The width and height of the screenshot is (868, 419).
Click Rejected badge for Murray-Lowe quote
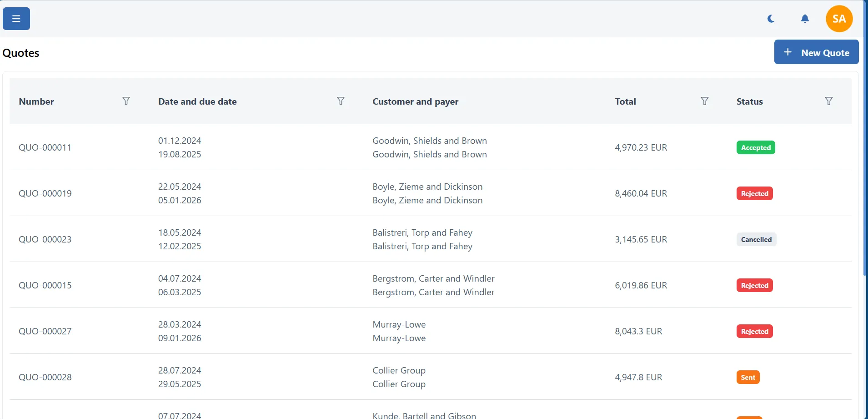(x=754, y=331)
